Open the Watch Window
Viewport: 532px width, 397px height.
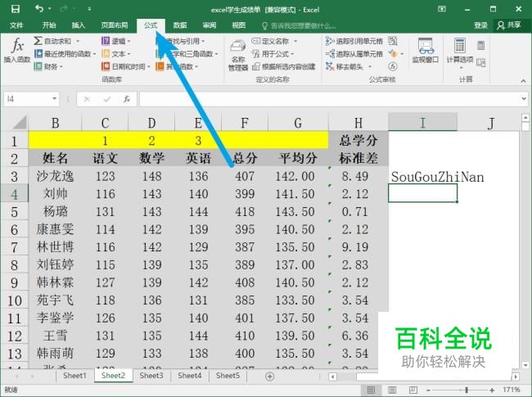[x=426, y=51]
